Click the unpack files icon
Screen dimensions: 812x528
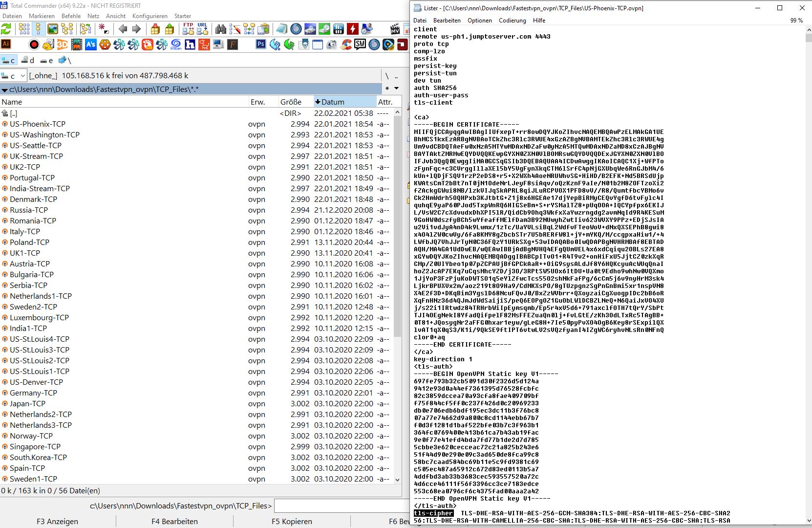click(x=170, y=29)
